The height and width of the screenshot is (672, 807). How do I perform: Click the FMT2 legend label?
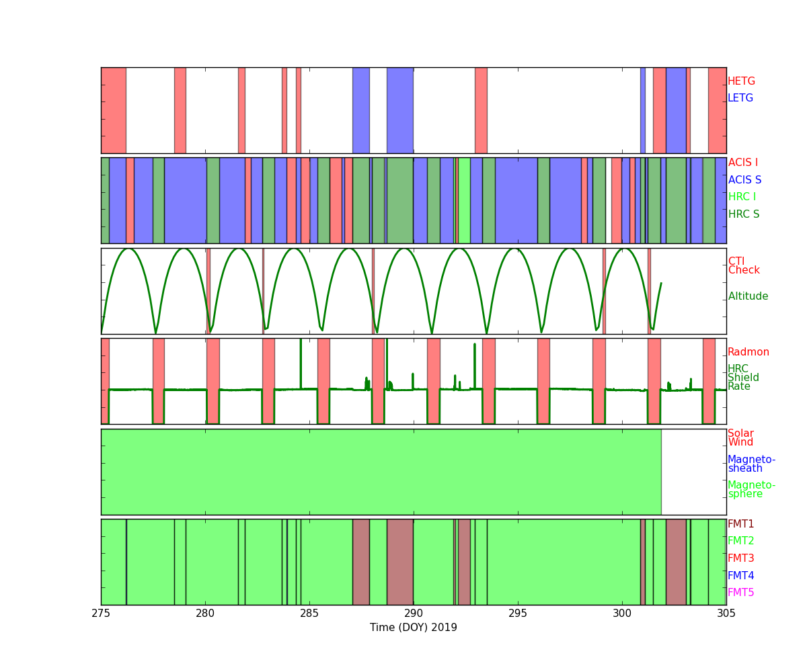pyautogui.click(x=740, y=541)
